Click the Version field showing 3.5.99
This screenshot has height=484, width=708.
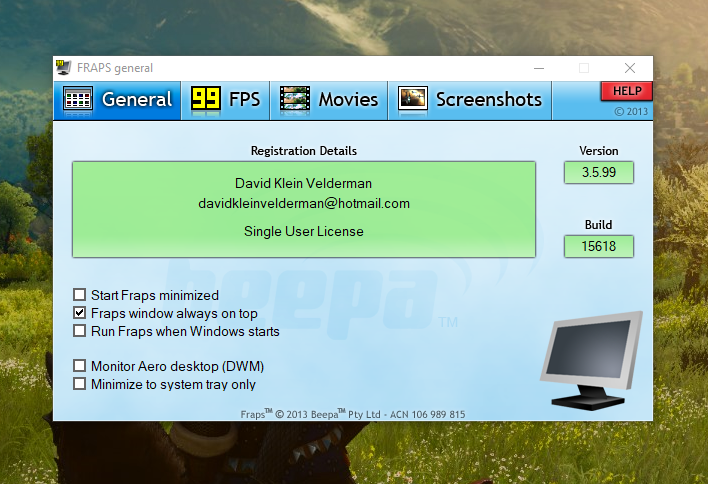click(x=599, y=172)
